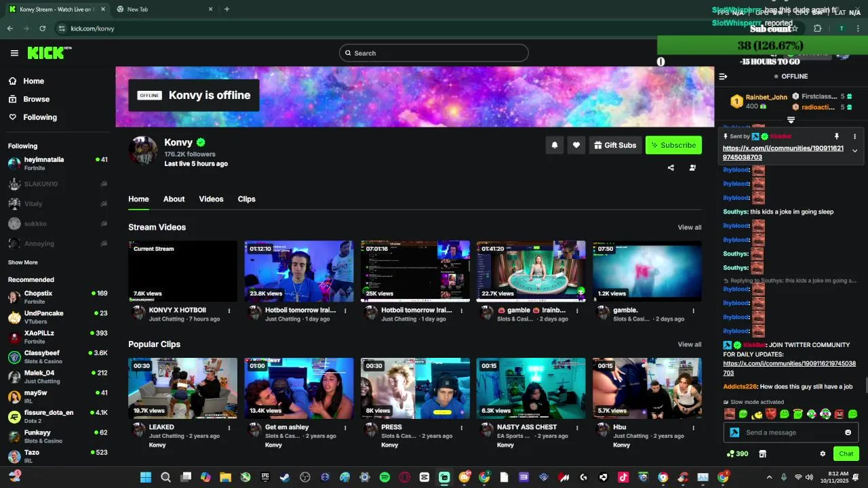Open the chat shop icon

pos(762,453)
